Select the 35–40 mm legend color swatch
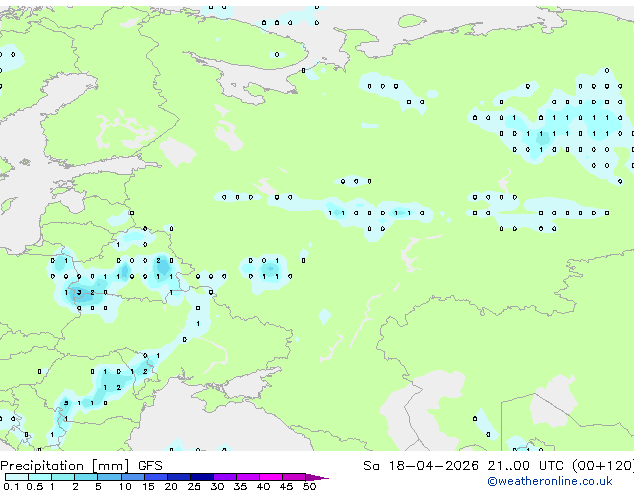Screen dimensions: 634x490 [248, 477]
